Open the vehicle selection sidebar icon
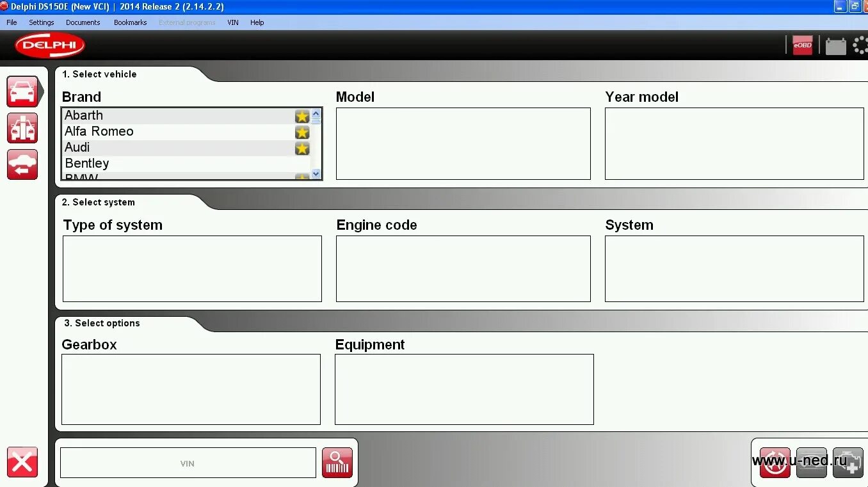868x487 pixels. [x=22, y=92]
